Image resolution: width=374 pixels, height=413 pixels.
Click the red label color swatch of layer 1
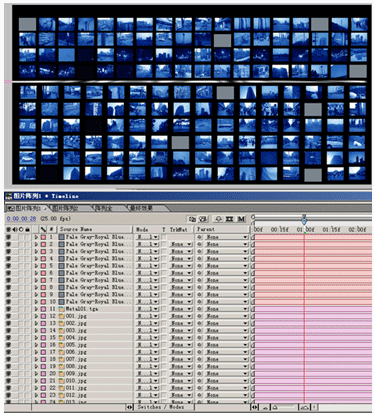43,237
